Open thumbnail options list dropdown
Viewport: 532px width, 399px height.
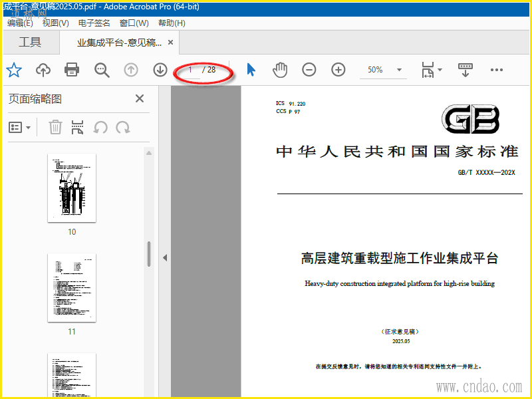tap(19, 128)
